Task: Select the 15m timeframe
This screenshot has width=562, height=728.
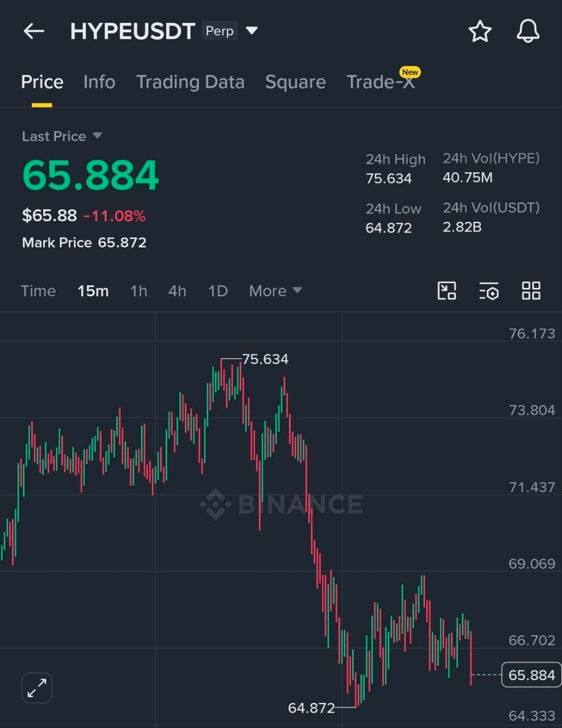Action: tap(93, 291)
